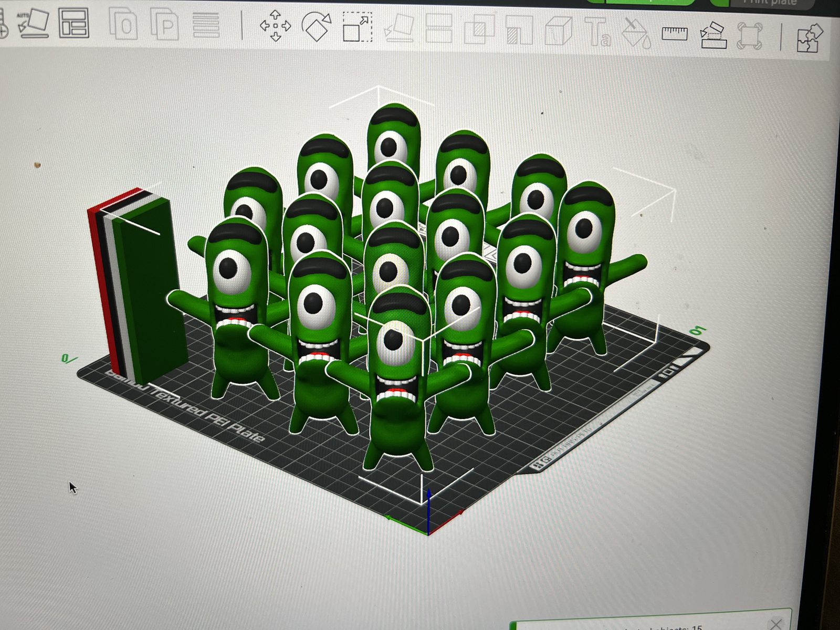840x630 pixels.
Task: Switch to Assembly View puzzle icon
Action: coord(810,38)
